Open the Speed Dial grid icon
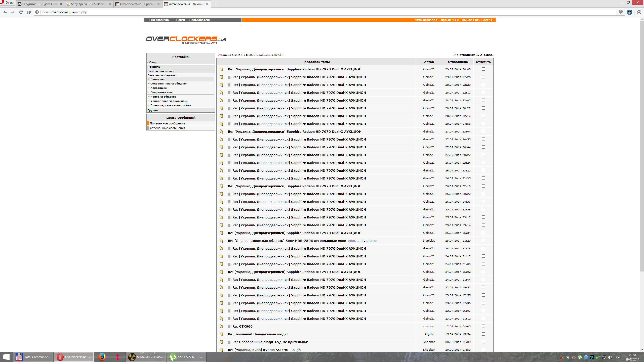Image resolution: width=644 pixels, height=362 pixels. [29, 12]
